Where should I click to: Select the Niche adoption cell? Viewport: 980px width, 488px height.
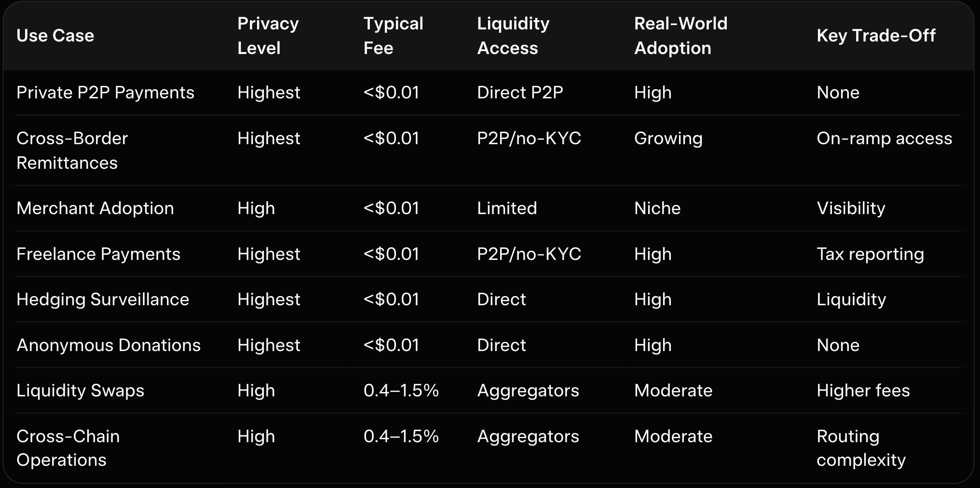pyautogui.click(x=657, y=208)
